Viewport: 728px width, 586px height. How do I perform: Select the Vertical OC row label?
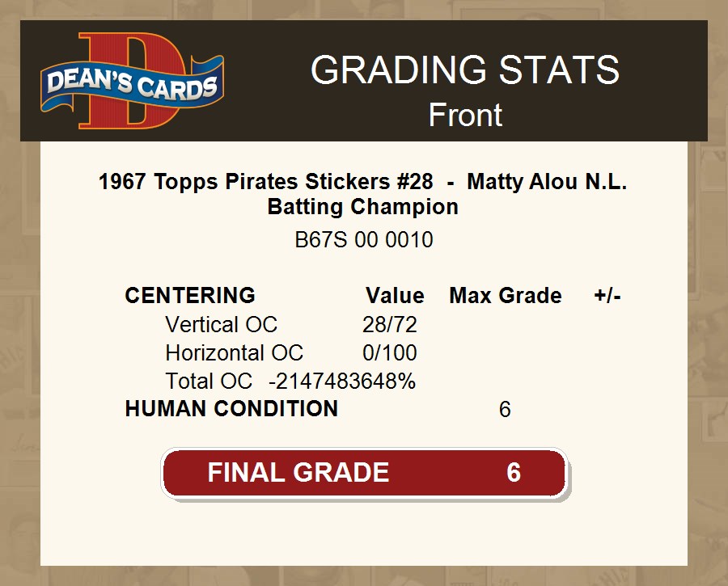(221, 324)
